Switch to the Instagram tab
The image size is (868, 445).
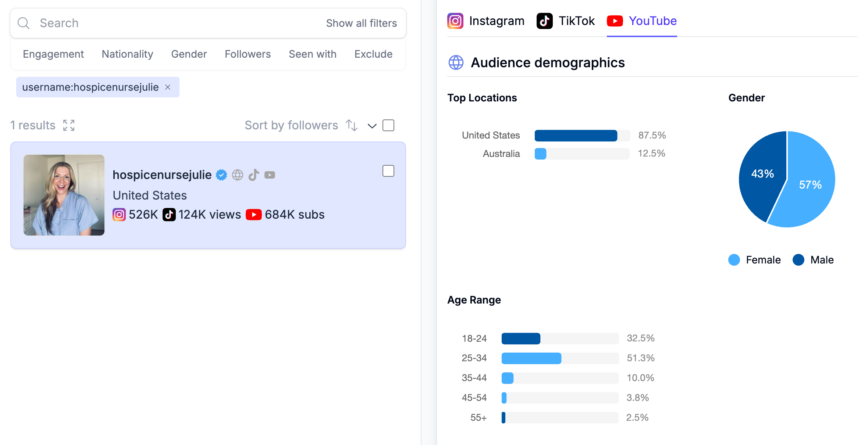(486, 21)
